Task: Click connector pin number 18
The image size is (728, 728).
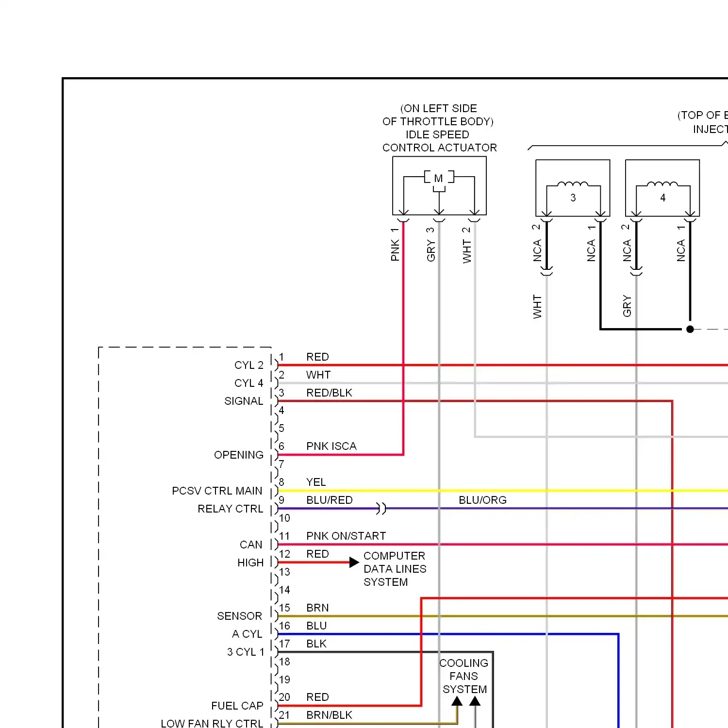Action: (284, 662)
